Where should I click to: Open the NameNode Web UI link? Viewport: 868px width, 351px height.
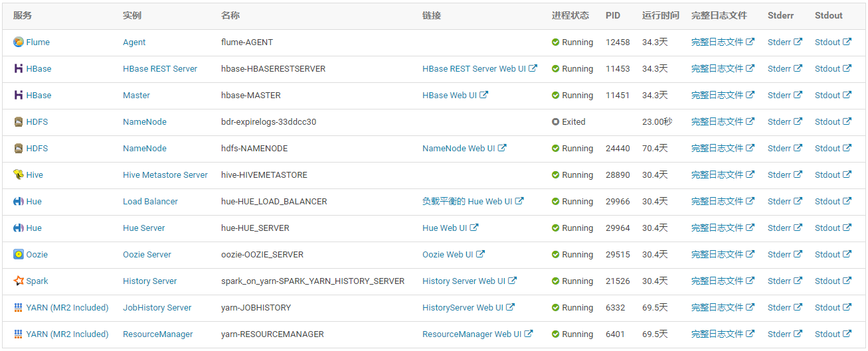(x=464, y=148)
